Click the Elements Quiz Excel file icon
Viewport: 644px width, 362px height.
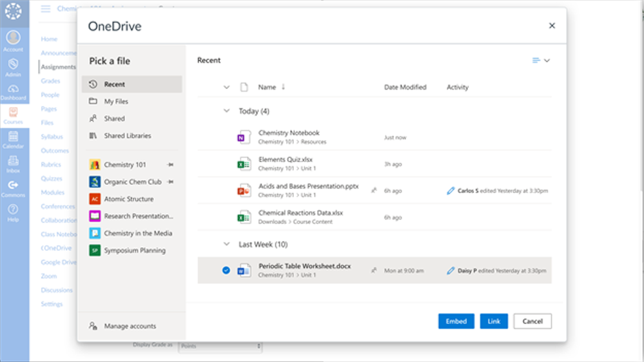tap(244, 164)
